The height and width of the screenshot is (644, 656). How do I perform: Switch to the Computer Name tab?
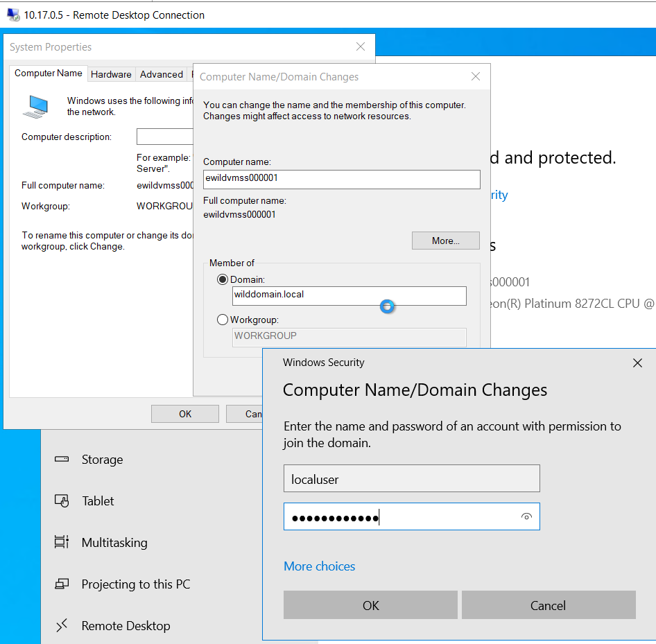click(49, 73)
